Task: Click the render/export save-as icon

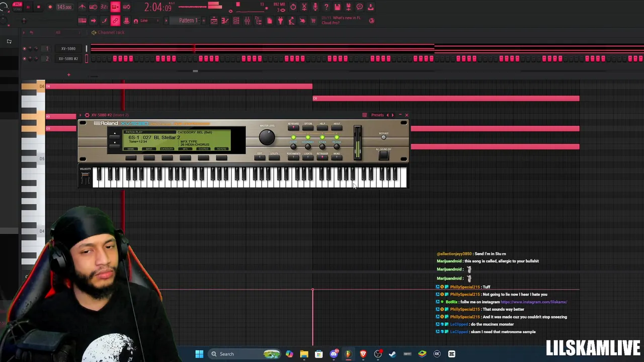Action: pyautogui.click(x=348, y=7)
